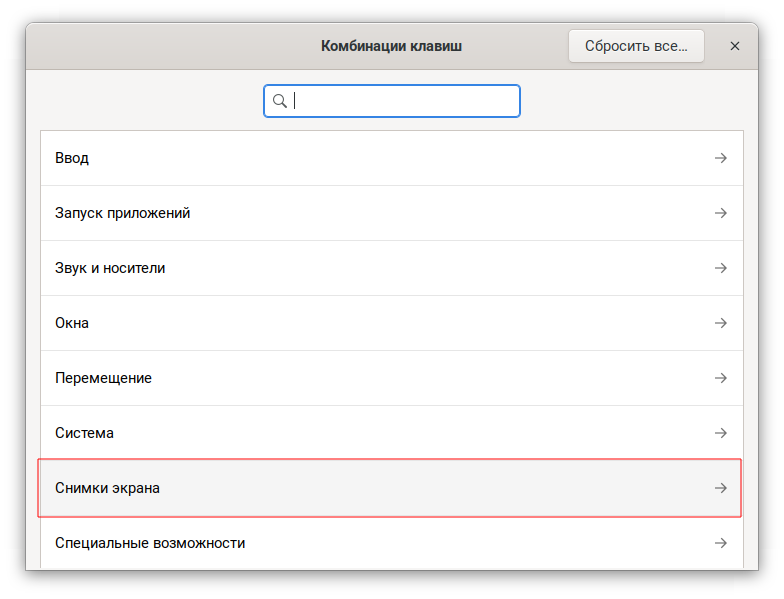Image resolution: width=784 pixels, height=599 pixels.
Task: Select the "Запуск приложений" row
Action: pyautogui.click(x=390, y=213)
